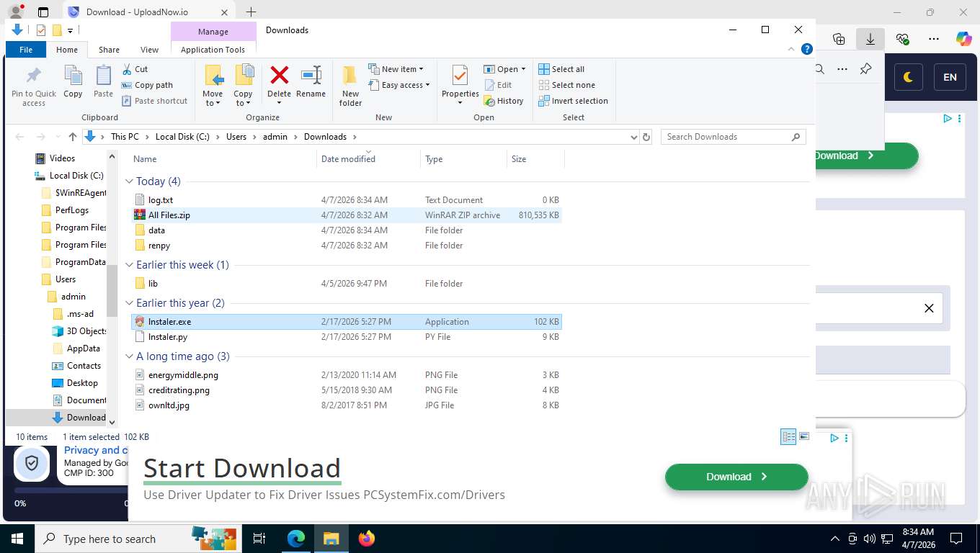Select creditrating.png file
980x553 pixels.
346,390
